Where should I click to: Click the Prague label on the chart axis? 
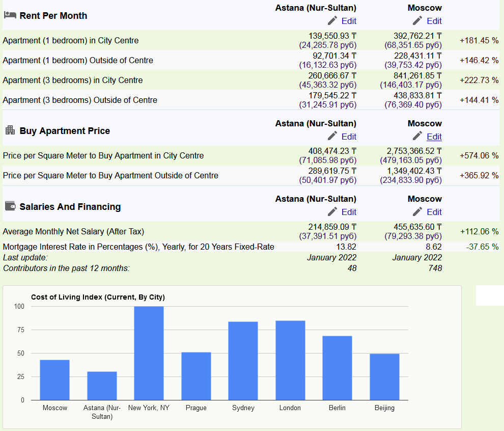pos(196,408)
